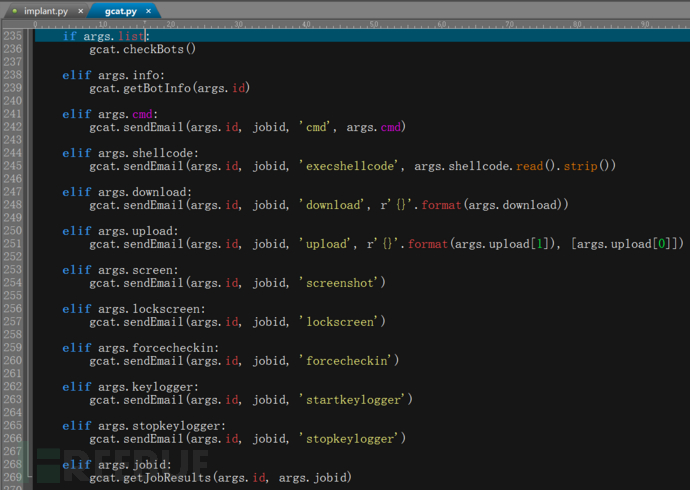Click 'elif args.upload:' line
Viewport: 690px width, 490px height.
[120, 231]
